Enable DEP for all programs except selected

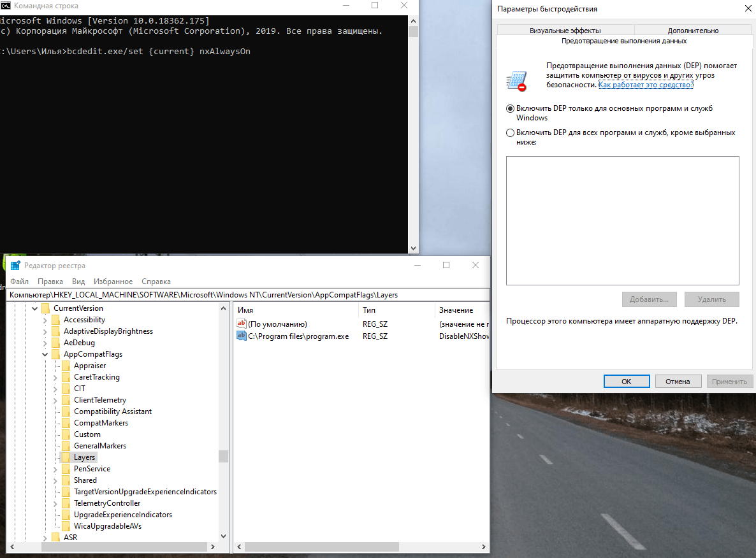coord(510,133)
